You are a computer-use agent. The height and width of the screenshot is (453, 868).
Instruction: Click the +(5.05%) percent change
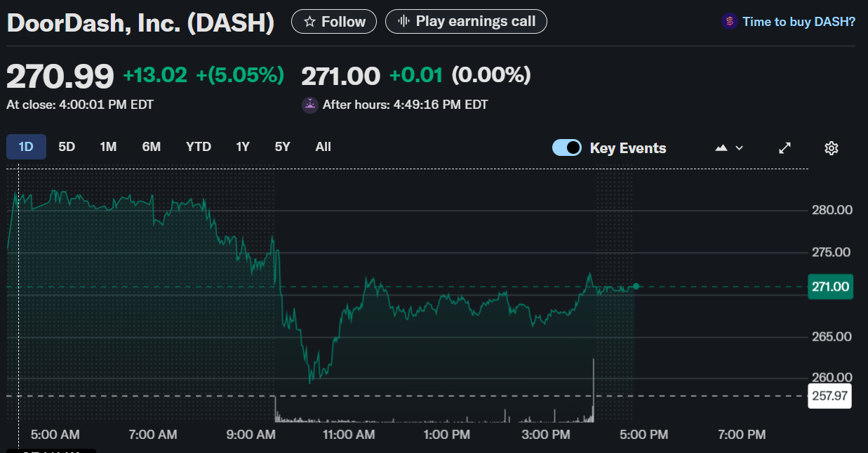pos(241,75)
